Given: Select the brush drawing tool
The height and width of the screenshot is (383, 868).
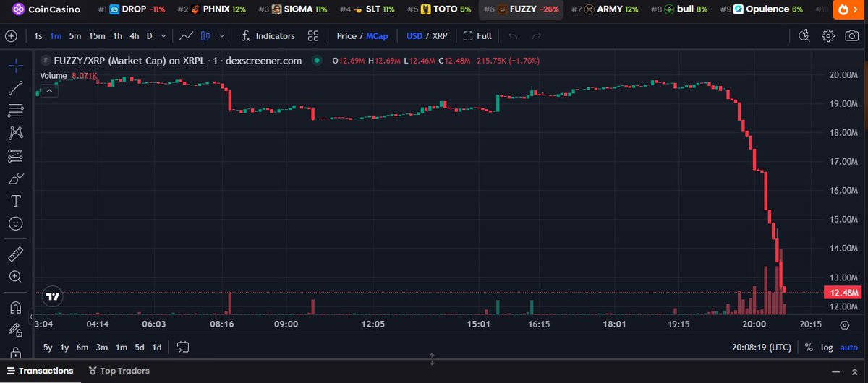Looking at the screenshot, I should tap(15, 178).
